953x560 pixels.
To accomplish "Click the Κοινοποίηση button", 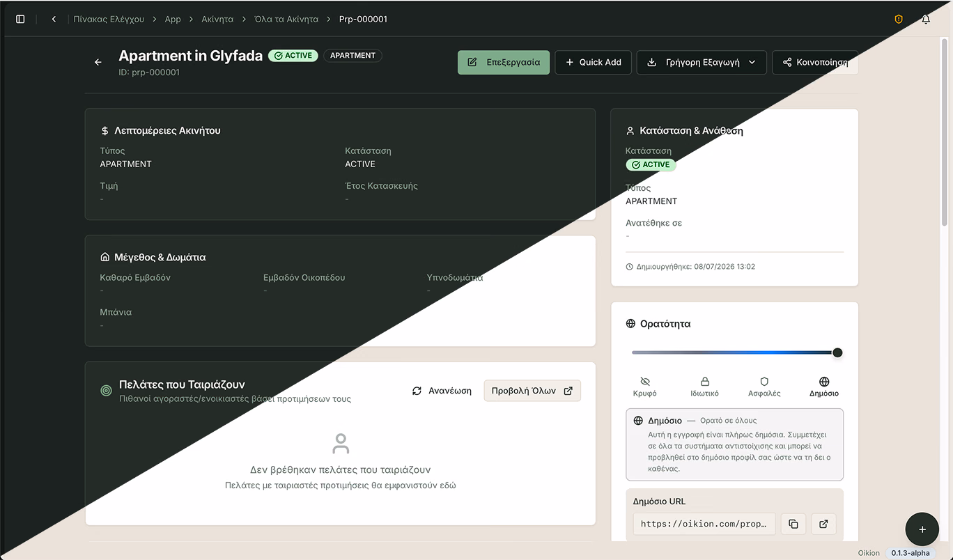I will [815, 62].
